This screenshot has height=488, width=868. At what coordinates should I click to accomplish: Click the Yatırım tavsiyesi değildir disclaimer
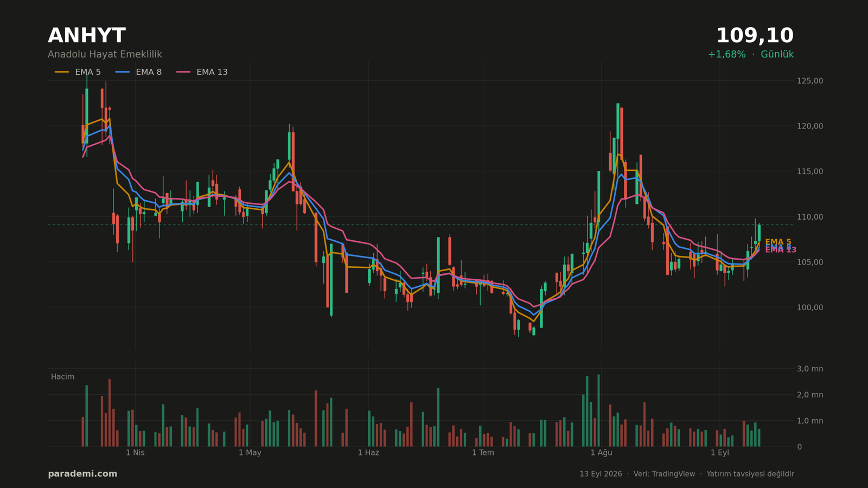pyautogui.click(x=750, y=474)
